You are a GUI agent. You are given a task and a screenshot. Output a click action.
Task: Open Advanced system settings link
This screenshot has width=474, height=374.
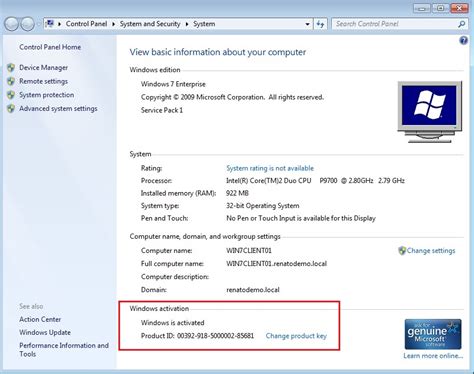58,109
